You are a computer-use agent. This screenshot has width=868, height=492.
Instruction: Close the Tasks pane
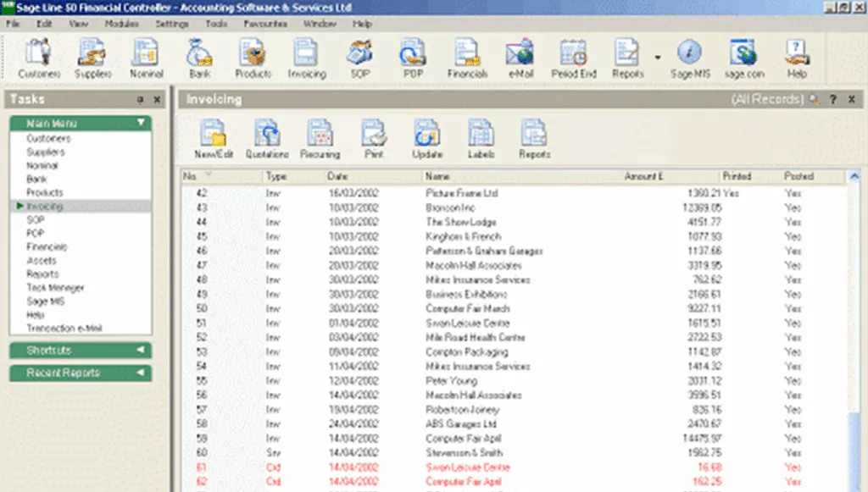pos(157,100)
